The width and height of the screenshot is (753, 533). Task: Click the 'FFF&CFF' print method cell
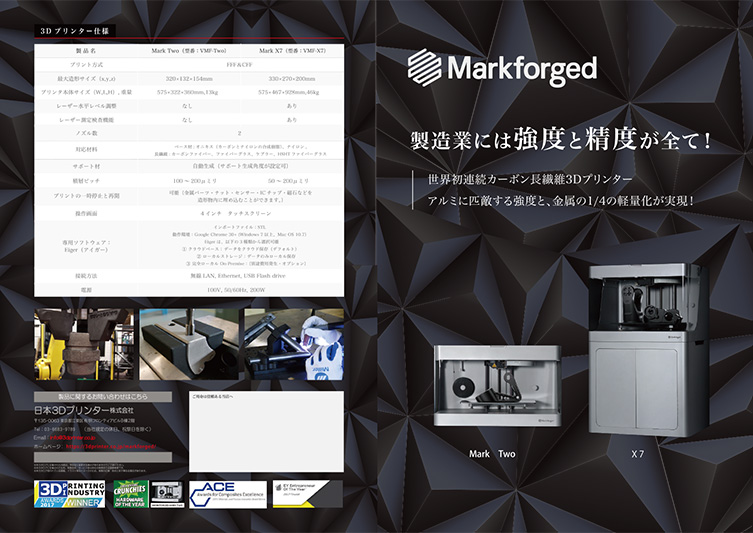tap(240, 64)
